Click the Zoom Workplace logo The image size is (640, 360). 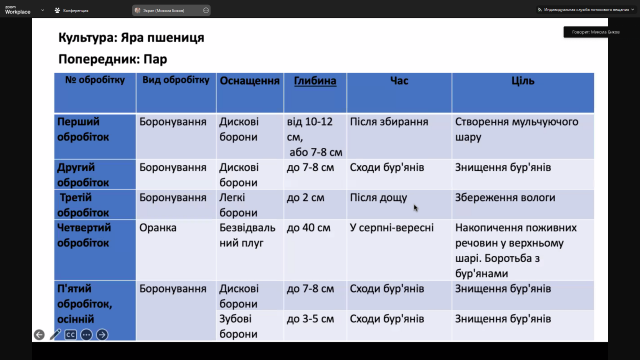click(18, 10)
